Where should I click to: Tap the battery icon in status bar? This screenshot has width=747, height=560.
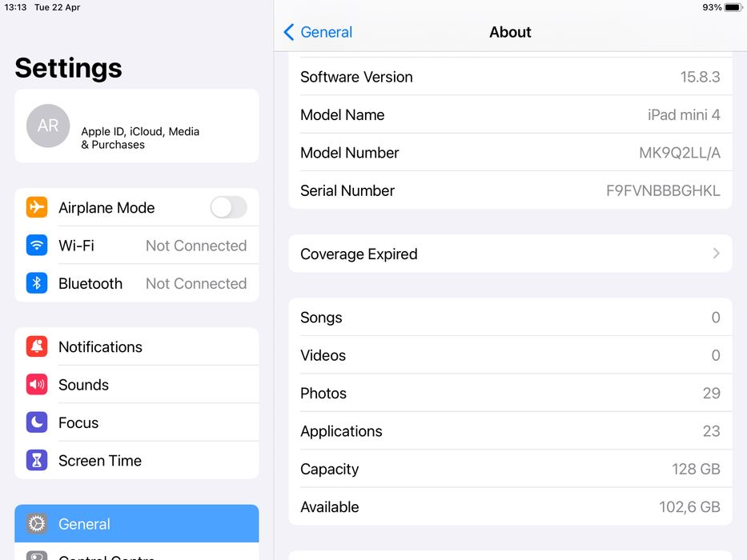tap(733, 7)
